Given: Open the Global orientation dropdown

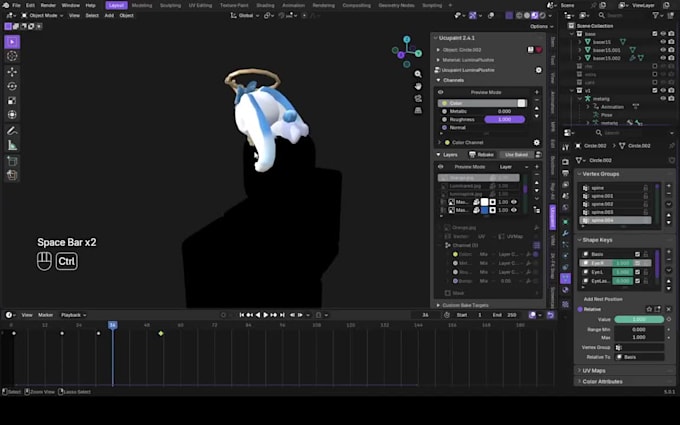Looking at the screenshot, I should point(245,15).
